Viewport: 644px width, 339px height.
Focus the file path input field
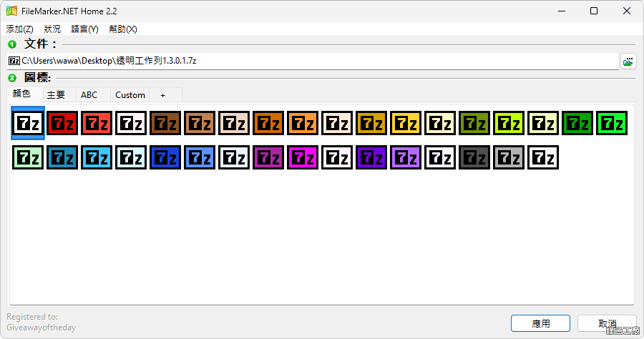pos(313,62)
